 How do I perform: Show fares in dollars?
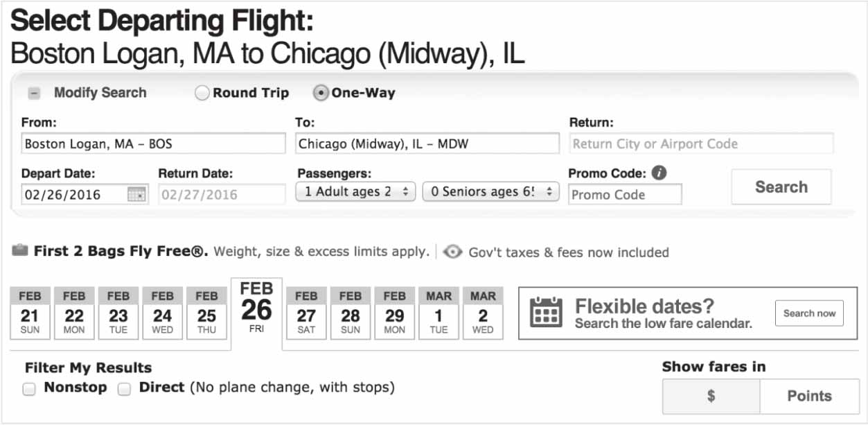coord(711,397)
